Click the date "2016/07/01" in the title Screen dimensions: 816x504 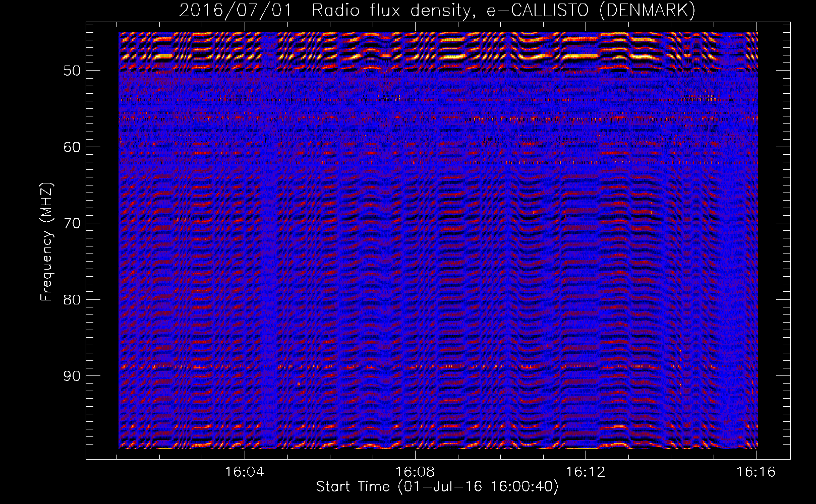point(236,11)
